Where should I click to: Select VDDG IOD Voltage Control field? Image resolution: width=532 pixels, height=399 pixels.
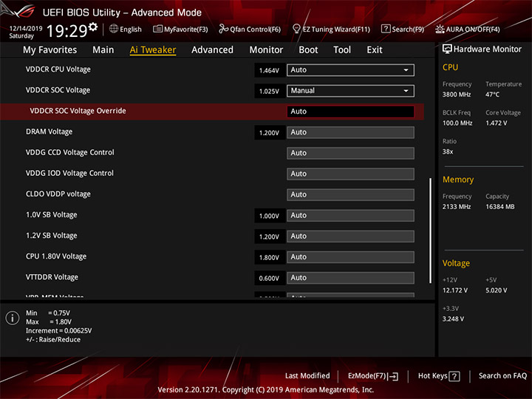pyautogui.click(x=350, y=174)
